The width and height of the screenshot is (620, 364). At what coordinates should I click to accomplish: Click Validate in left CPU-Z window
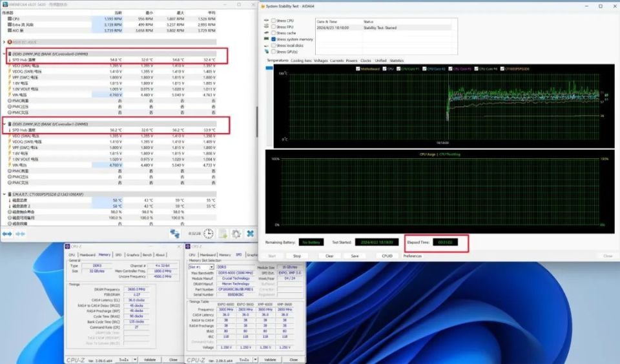click(x=150, y=359)
